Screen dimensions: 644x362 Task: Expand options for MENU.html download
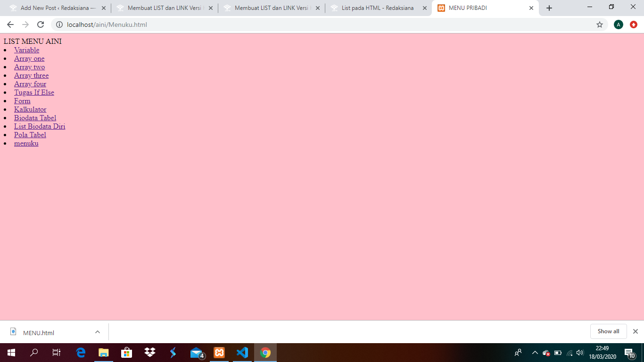pos(98,332)
